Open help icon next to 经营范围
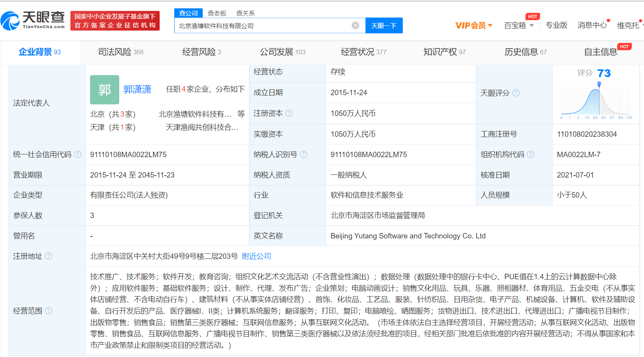644x357 pixels. click(48, 311)
